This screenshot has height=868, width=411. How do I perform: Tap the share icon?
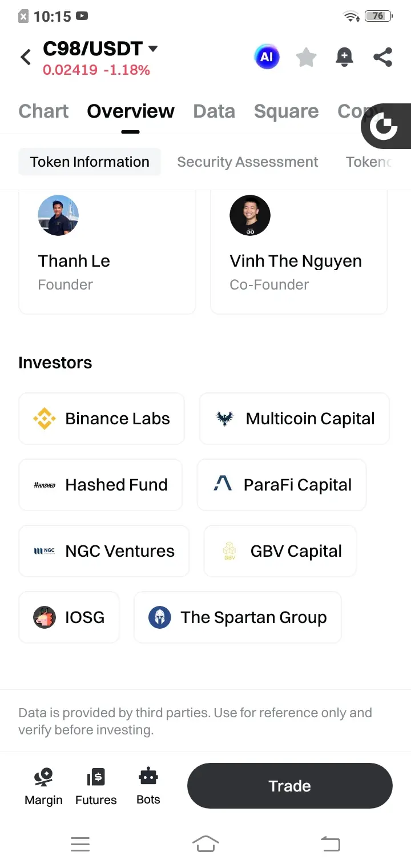[x=382, y=57]
